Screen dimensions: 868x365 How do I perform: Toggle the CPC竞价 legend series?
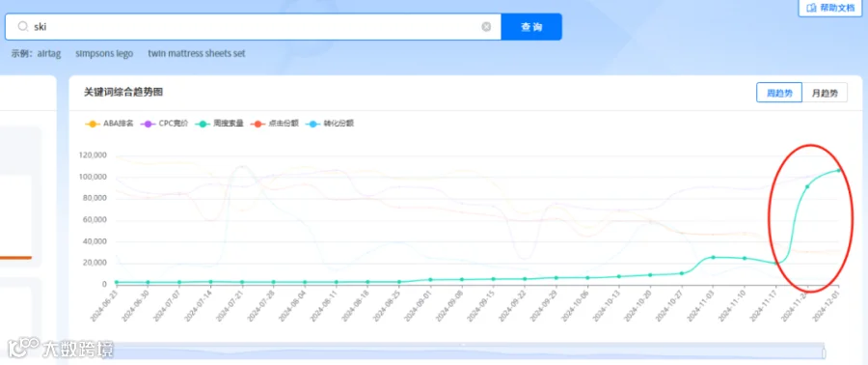point(164,124)
